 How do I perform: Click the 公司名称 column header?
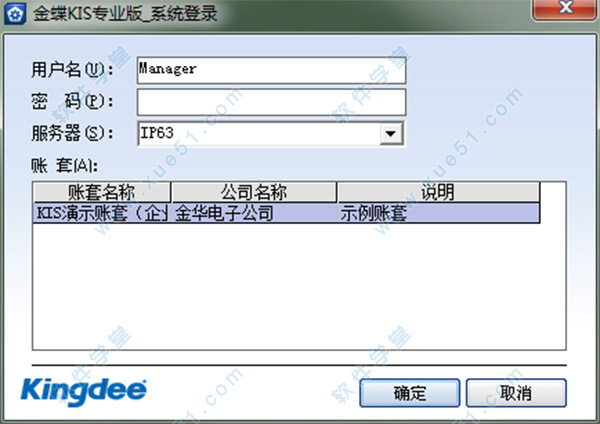(254, 192)
